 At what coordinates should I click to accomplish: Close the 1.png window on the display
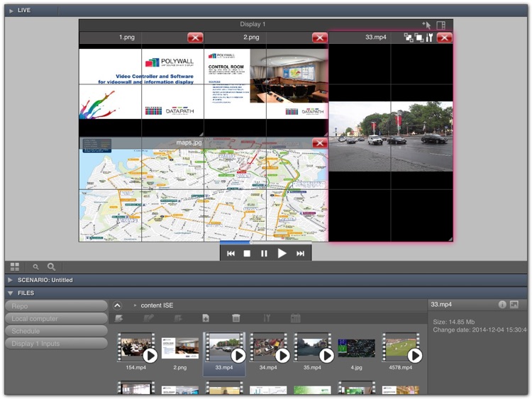click(x=195, y=38)
